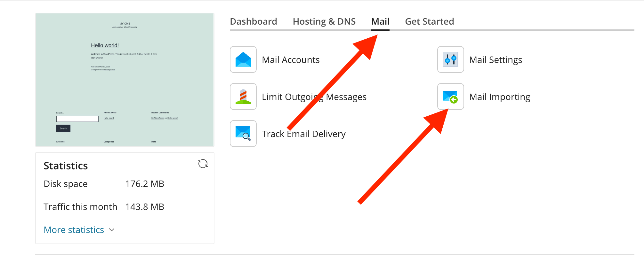Expand the More statistics link
This screenshot has width=644, height=255.
click(74, 230)
